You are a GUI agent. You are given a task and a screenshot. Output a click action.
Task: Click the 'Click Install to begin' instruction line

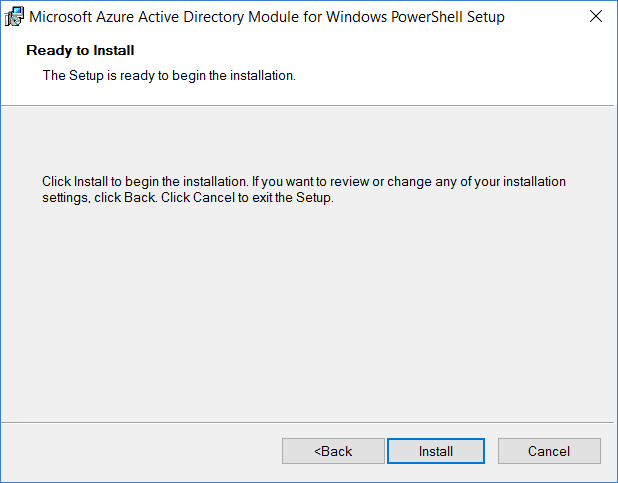click(x=304, y=182)
